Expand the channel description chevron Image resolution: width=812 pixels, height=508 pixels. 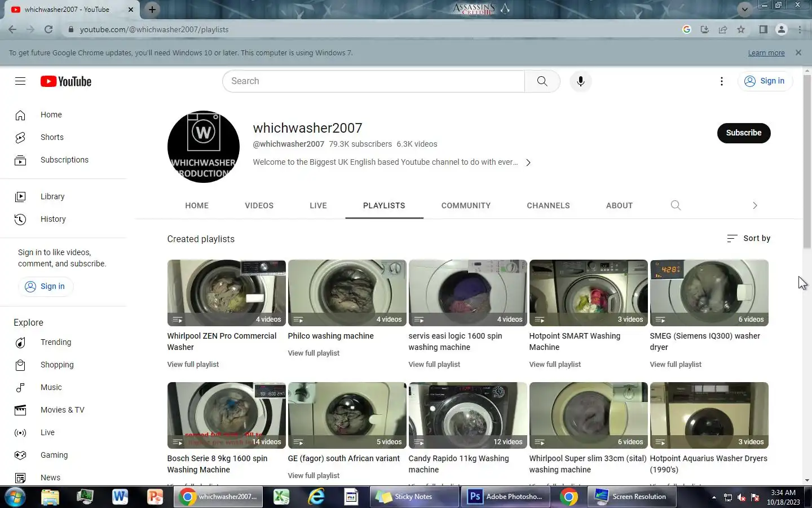(x=528, y=163)
